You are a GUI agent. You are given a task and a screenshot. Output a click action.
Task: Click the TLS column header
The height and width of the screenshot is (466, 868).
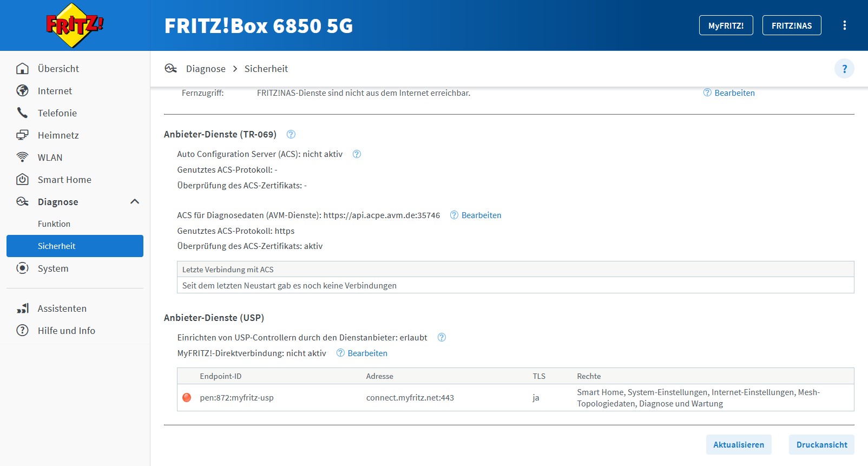coord(539,376)
